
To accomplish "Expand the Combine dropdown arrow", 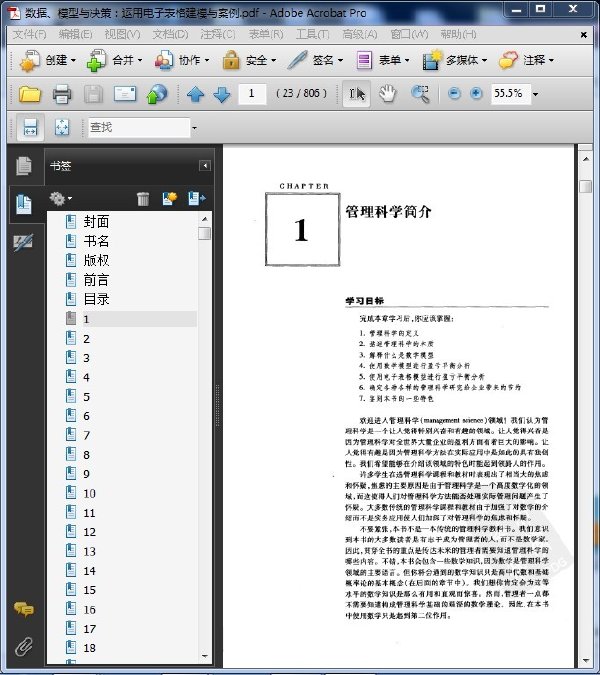I will point(139,60).
